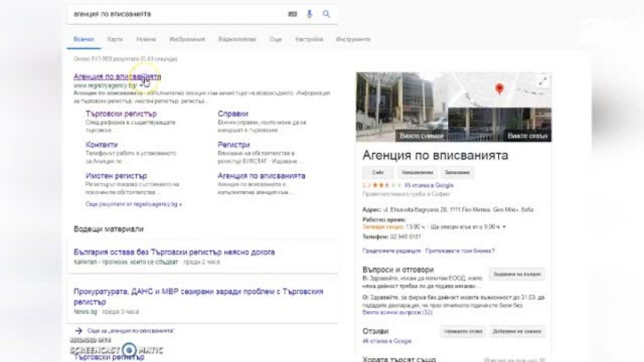Open the 'Справки' sitelink
The width and height of the screenshot is (644, 362).
(x=233, y=114)
